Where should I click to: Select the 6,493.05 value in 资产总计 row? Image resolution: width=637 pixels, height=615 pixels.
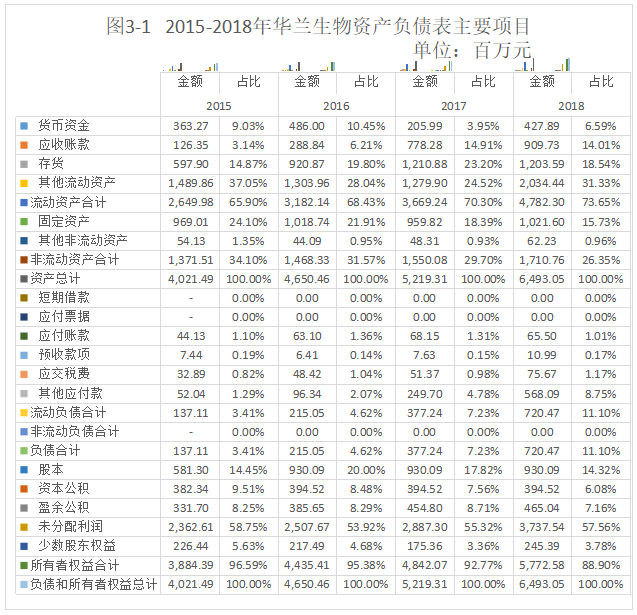pyautogui.click(x=542, y=279)
